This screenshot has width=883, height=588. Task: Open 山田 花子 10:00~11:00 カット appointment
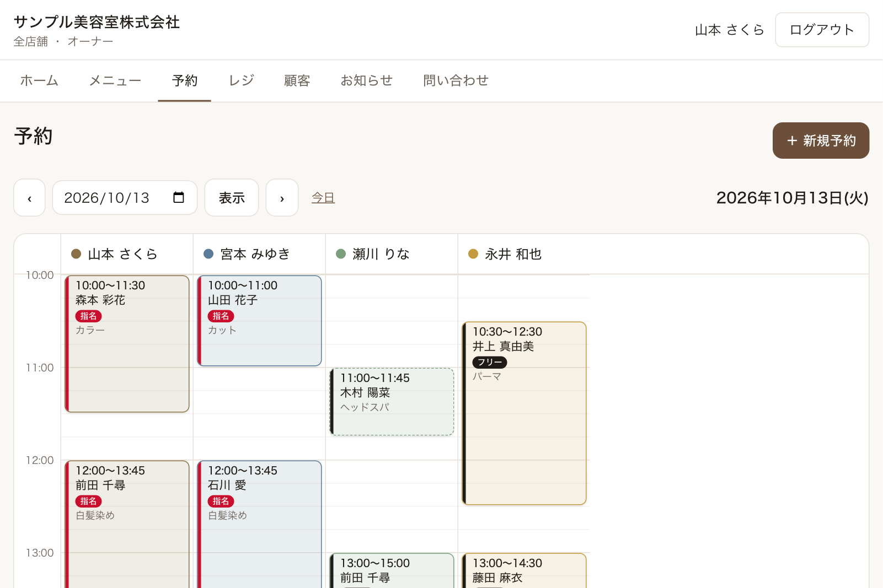[x=259, y=321]
